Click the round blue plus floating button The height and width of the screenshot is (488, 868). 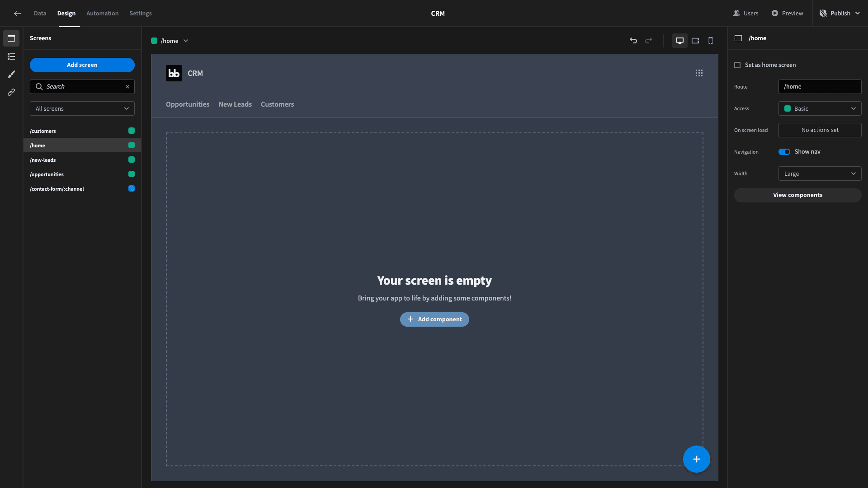(x=697, y=459)
